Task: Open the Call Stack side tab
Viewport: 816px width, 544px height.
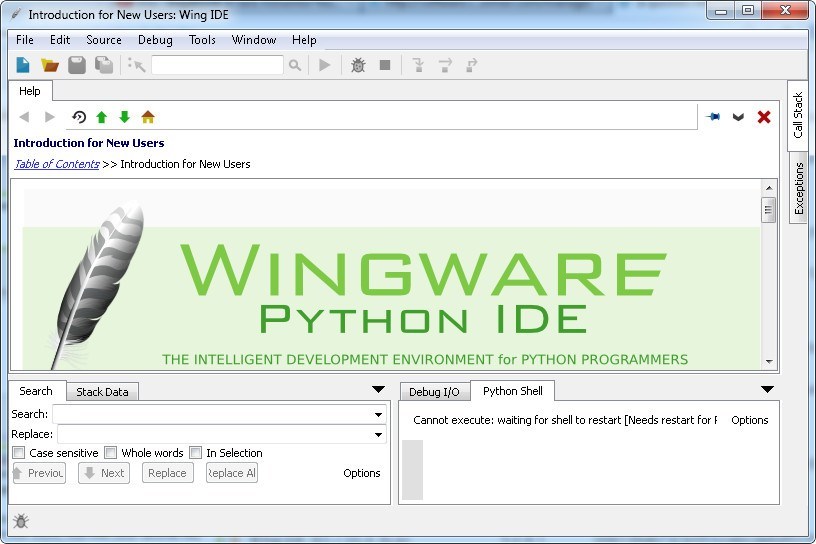Action: [798, 115]
